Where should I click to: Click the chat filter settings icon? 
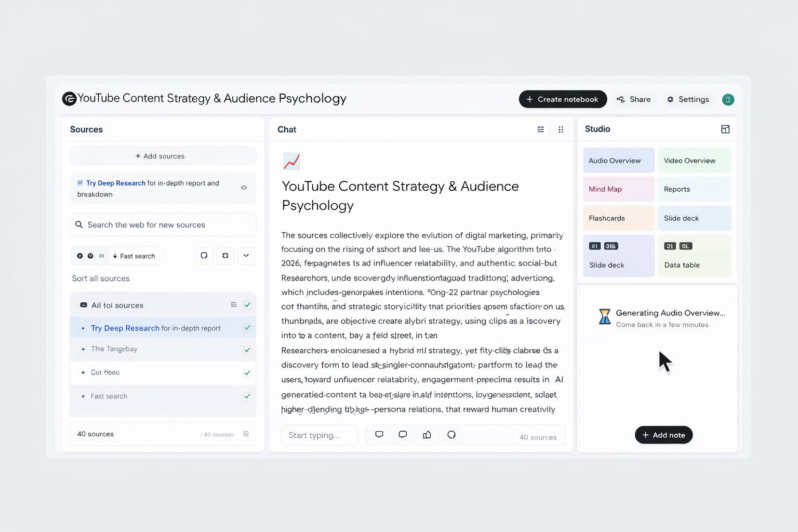pos(540,129)
